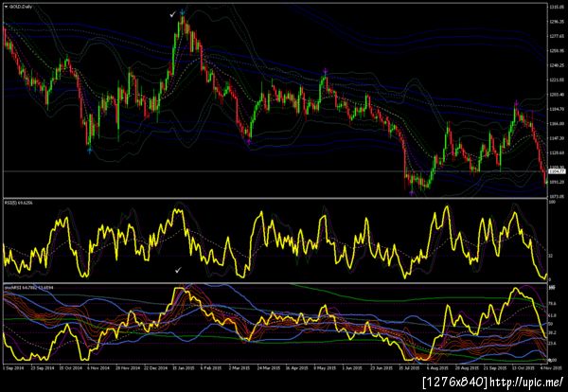Click the 1277.65 price axis label
The height and width of the screenshot is (392, 568).
click(557, 36)
